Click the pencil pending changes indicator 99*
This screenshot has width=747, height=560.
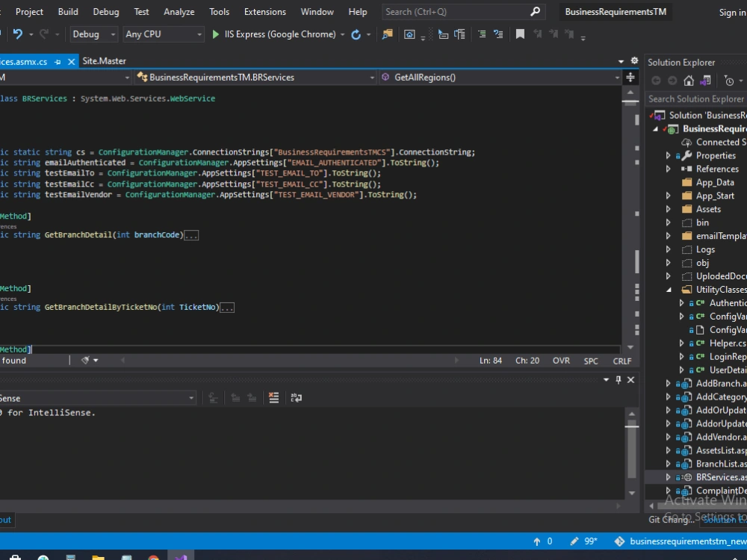tap(583, 541)
